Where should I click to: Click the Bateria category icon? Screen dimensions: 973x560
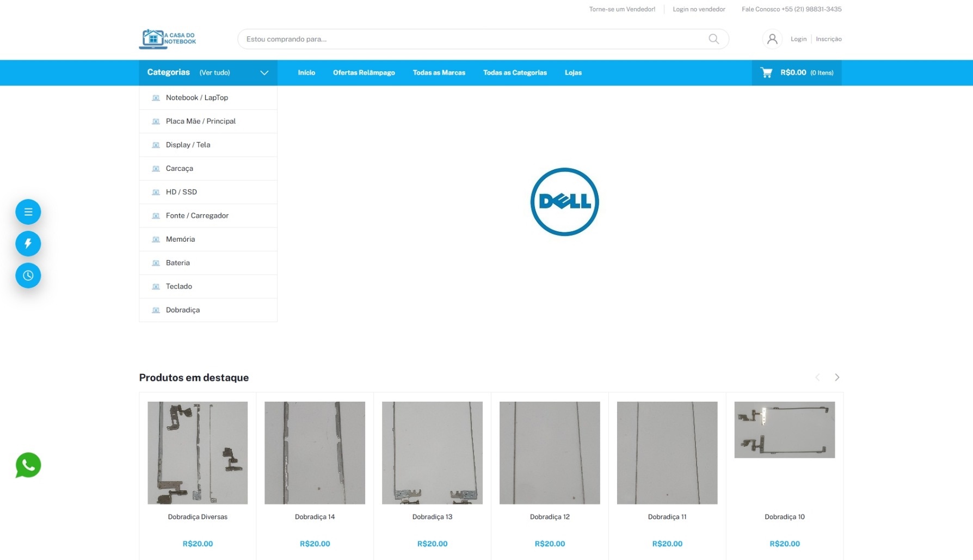156,263
